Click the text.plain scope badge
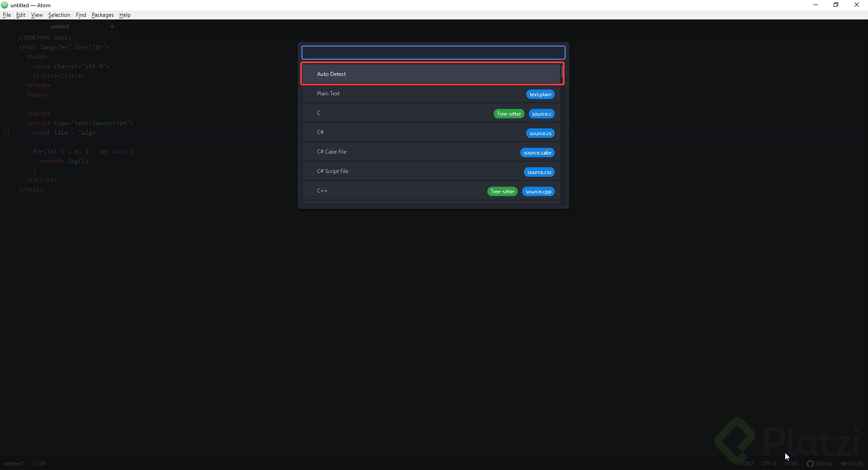868x470 pixels. click(x=540, y=94)
